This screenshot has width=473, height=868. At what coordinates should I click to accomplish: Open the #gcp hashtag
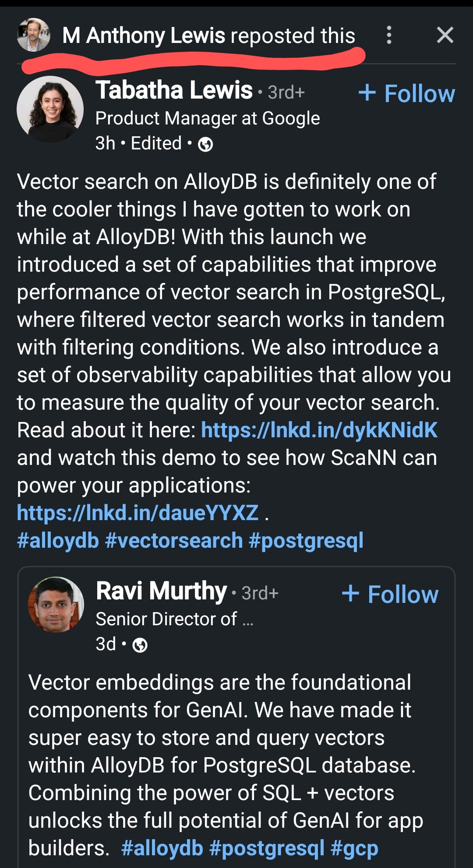pos(354,848)
